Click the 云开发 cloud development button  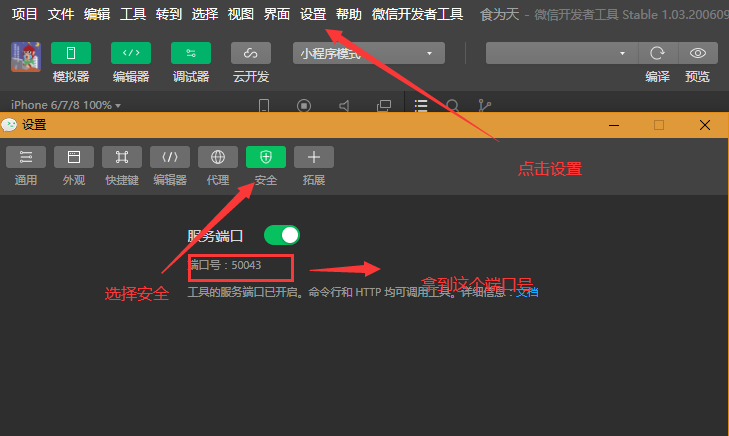point(251,53)
